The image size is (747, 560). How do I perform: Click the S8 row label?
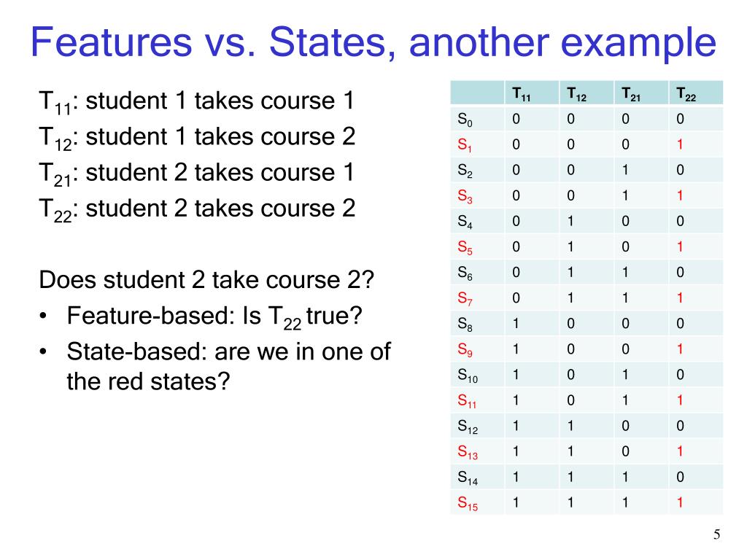click(x=465, y=324)
